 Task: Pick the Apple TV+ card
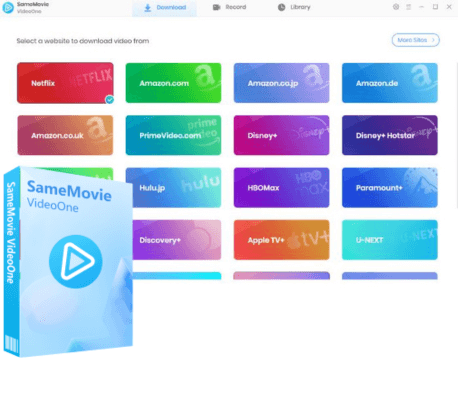(x=281, y=240)
